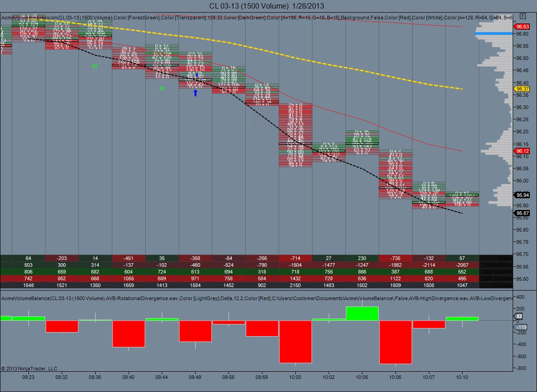Select the tall green delta bar at 10:05
Screen dimensions: 537x392
pos(362,314)
